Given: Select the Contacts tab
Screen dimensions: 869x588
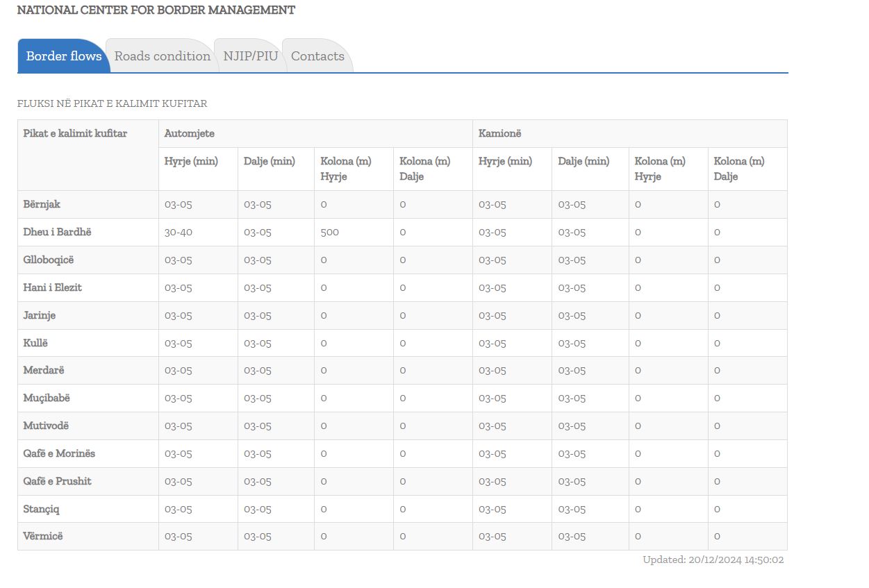Looking at the screenshot, I should point(317,56).
